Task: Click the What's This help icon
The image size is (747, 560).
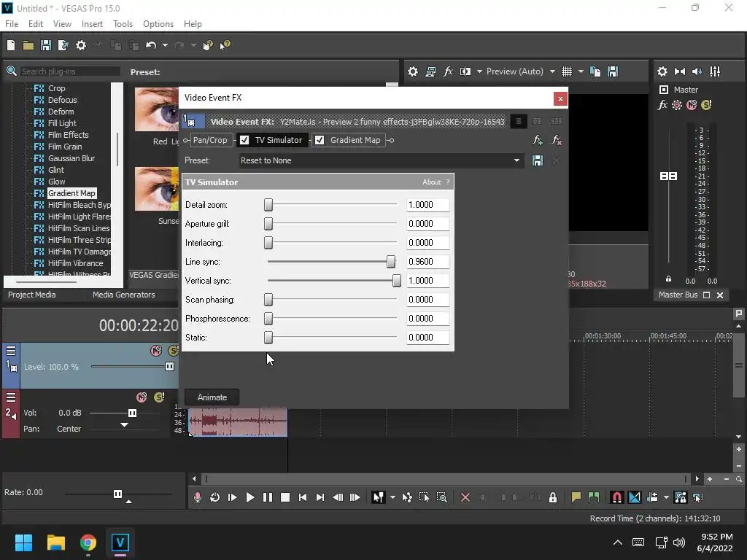Action: click(225, 45)
